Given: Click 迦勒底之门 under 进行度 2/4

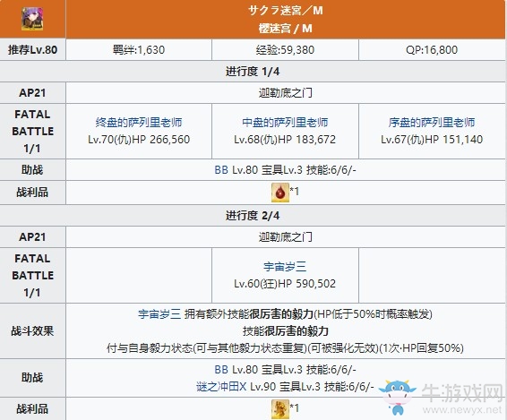Looking at the screenshot, I should coord(285,237).
